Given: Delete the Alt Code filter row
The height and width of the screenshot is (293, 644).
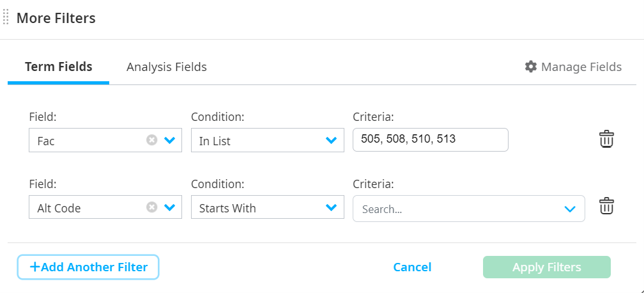Looking at the screenshot, I should pos(606,206).
